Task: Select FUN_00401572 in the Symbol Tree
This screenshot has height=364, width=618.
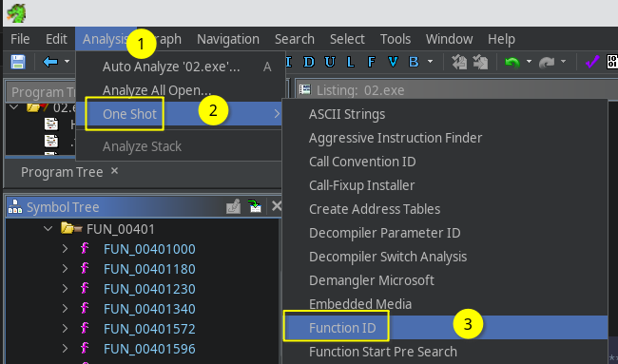Action: [x=149, y=329]
